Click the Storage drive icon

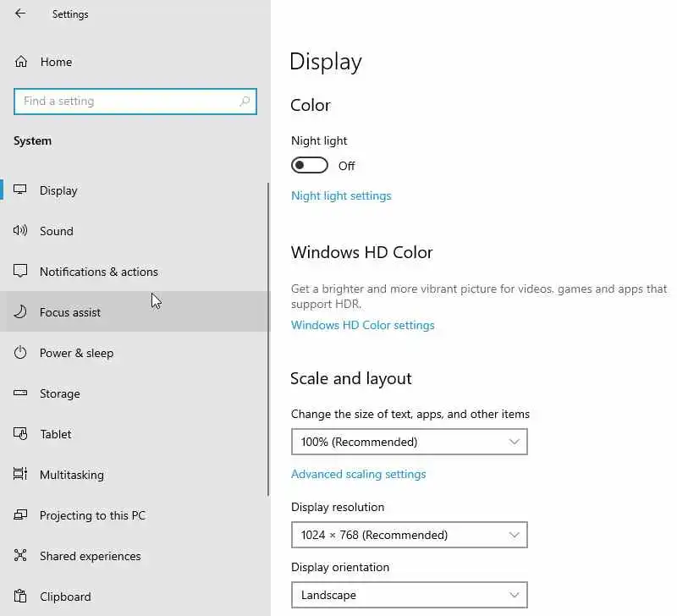pyautogui.click(x=19, y=393)
